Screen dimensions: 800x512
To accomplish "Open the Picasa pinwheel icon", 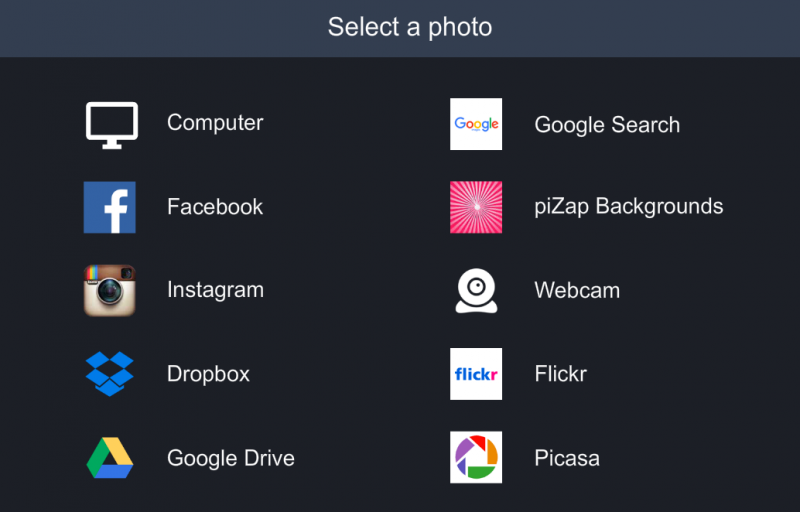I will click(x=476, y=457).
